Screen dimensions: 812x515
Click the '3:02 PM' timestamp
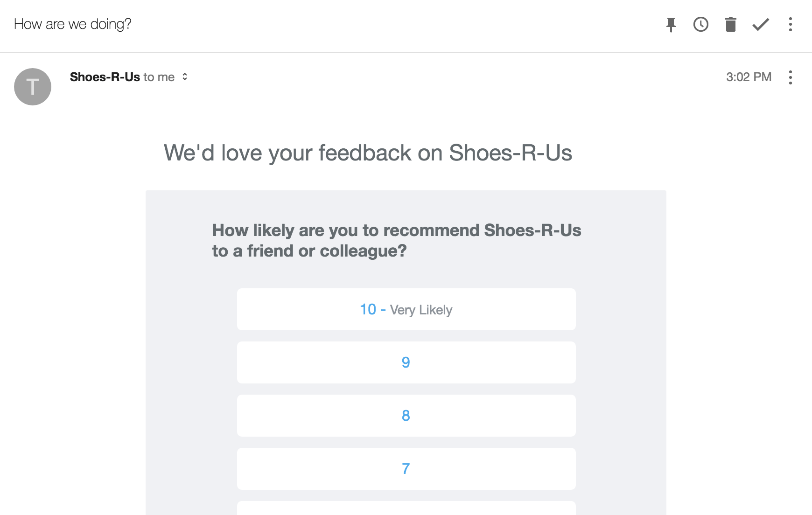pyautogui.click(x=749, y=77)
